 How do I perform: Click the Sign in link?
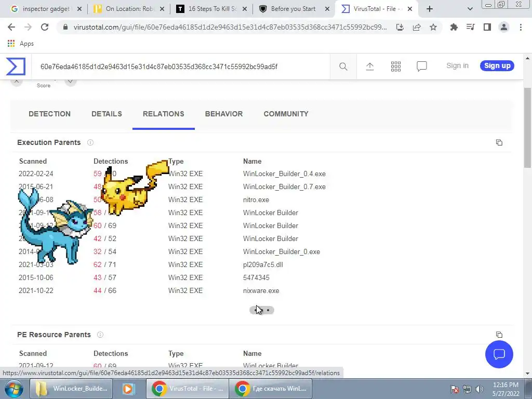tap(457, 66)
